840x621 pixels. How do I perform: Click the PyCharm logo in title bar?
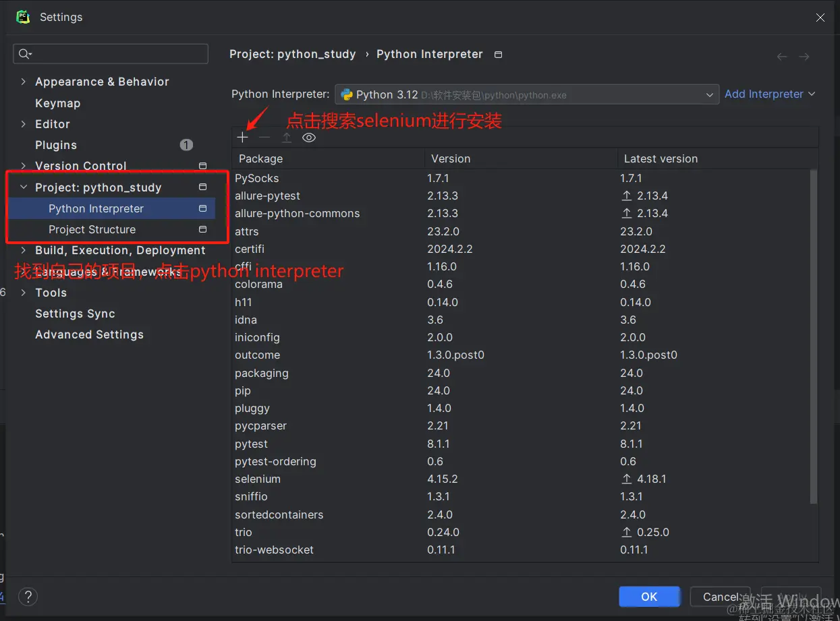pyautogui.click(x=23, y=17)
